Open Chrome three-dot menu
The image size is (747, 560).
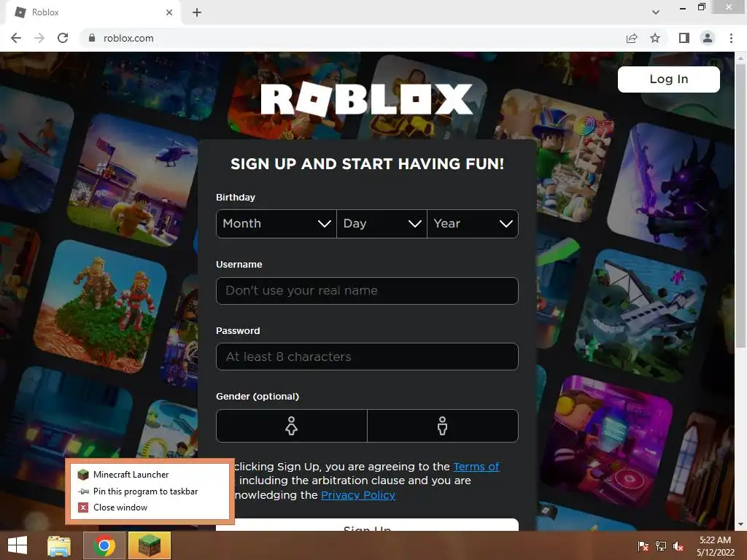731,38
